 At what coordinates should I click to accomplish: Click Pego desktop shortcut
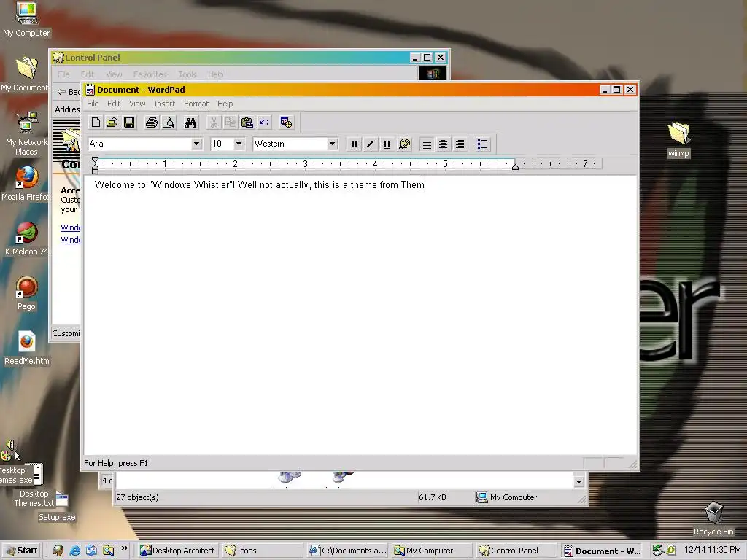[x=26, y=294]
